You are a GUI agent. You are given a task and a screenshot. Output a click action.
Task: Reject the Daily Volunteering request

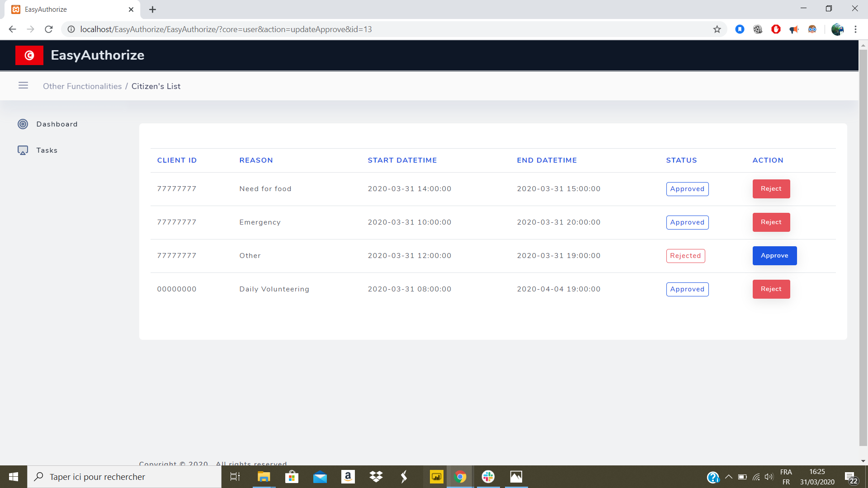771,289
